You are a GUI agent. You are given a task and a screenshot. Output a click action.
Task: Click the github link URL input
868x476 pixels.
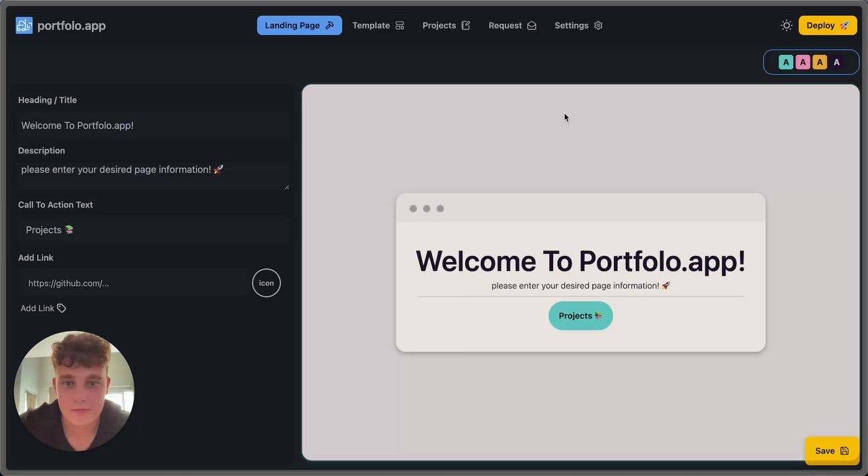[134, 283]
